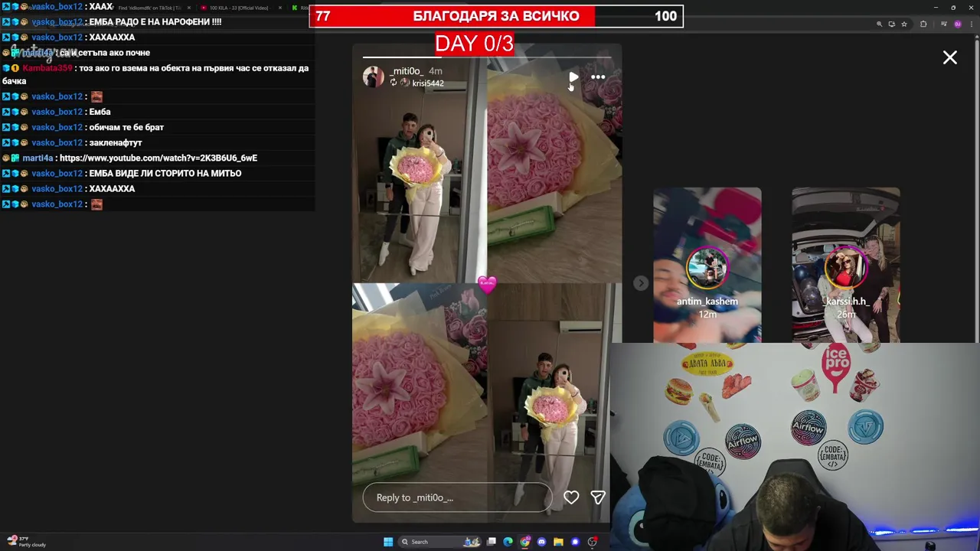Close the Instagram story viewer
The height and width of the screenshot is (551, 980).
950,57
